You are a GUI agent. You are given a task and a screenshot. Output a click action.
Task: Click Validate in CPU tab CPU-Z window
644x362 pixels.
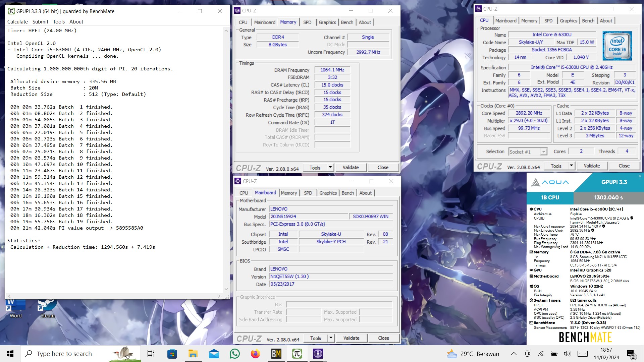tap(592, 166)
